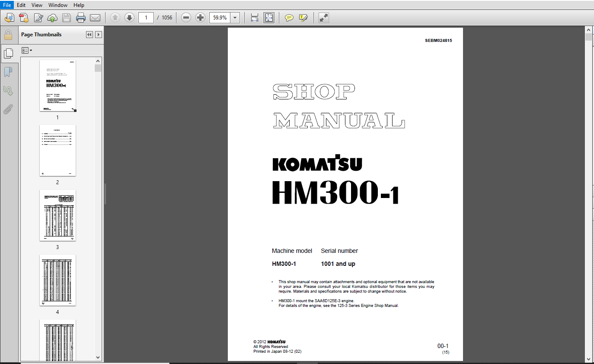Go to previous page with the up arrow
The image size is (594, 364).
pyautogui.click(x=115, y=18)
